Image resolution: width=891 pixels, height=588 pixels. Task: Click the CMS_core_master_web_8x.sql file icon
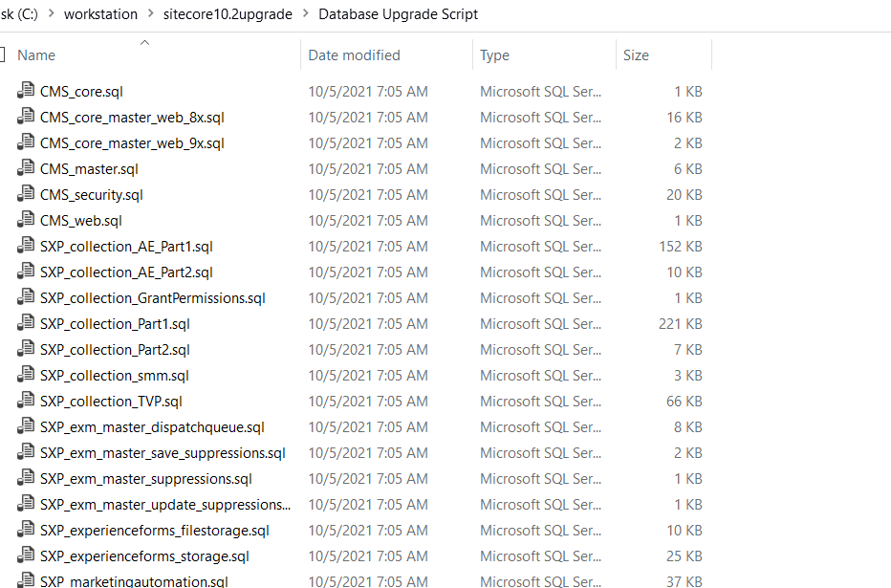(26, 117)
